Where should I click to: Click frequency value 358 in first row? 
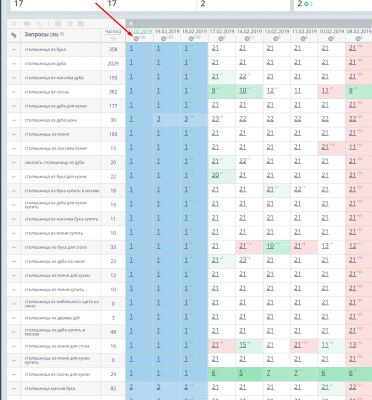pos(113,49)
